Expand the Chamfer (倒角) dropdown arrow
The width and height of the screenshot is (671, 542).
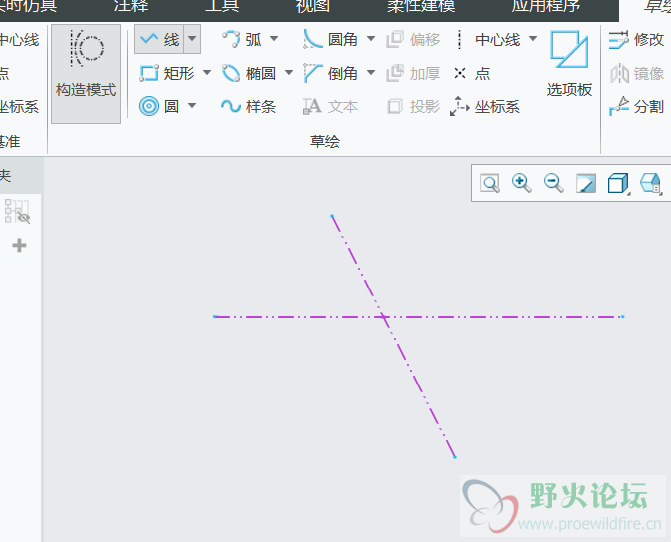pos(371,73)
